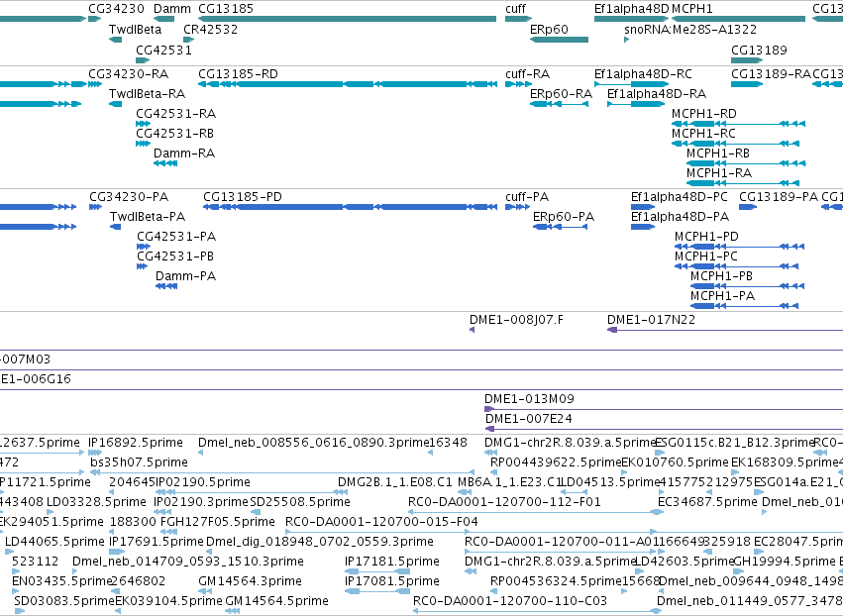Click the Damm gene label

[x=172, y=9]
